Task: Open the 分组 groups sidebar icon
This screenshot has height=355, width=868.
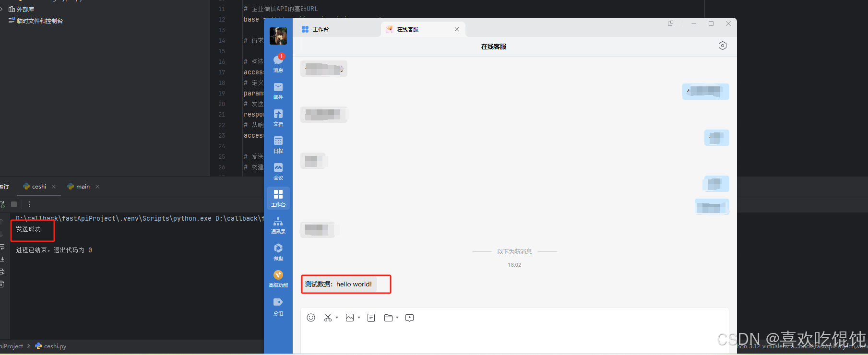Action: click(278, 306)
